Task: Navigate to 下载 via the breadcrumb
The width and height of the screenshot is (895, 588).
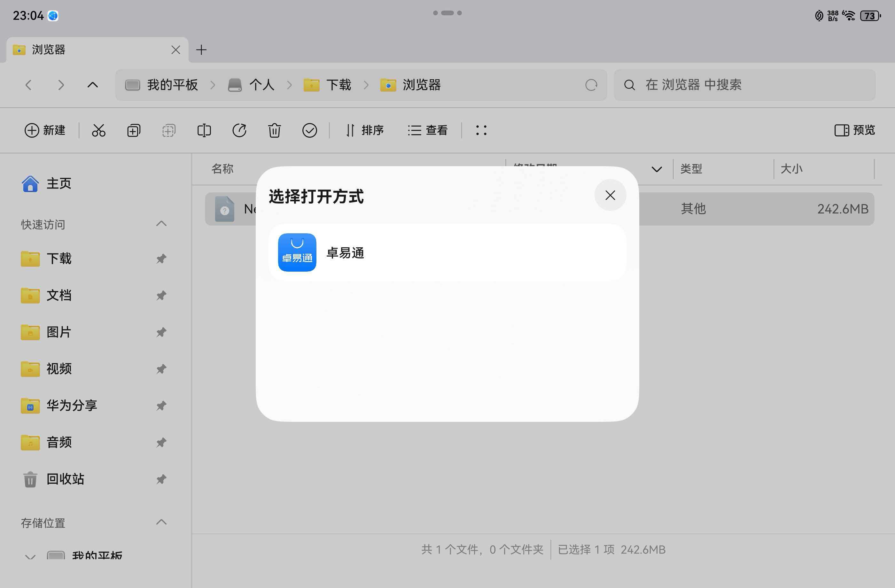Action: (x=338, y=85)
